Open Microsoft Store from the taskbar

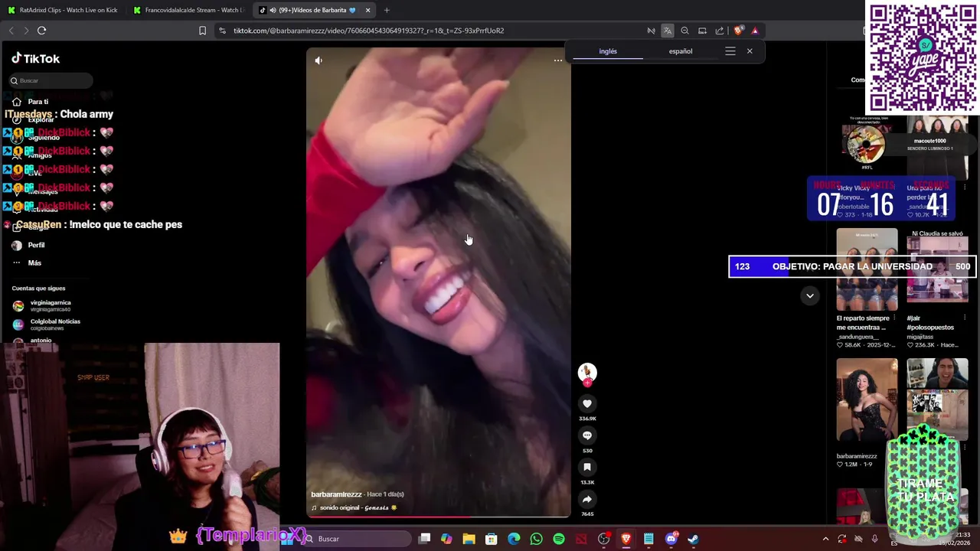coord(492,539)
